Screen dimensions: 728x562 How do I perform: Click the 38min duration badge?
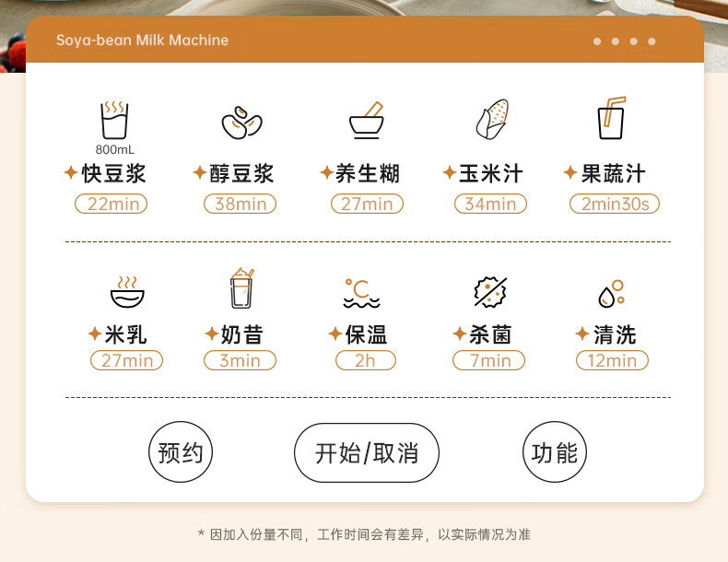tap(240, 204)
